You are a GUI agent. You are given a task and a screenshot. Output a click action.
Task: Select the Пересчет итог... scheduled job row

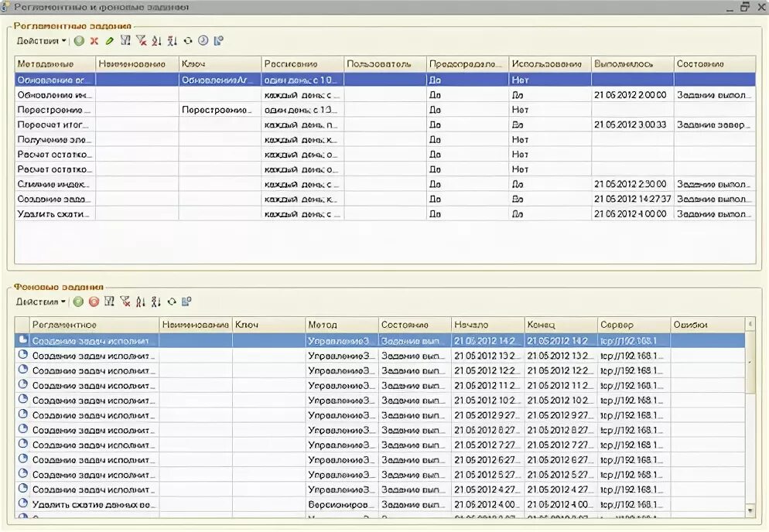click(x=385, y=124)
